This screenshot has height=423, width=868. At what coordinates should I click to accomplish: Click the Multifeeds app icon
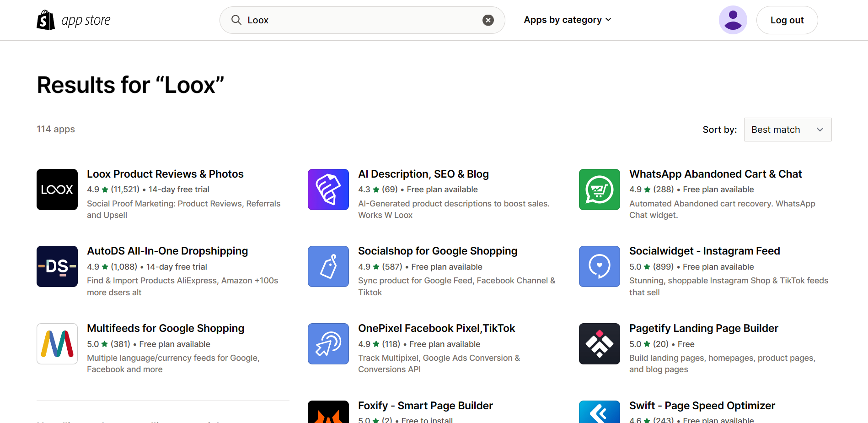click(x=57, y=344)
